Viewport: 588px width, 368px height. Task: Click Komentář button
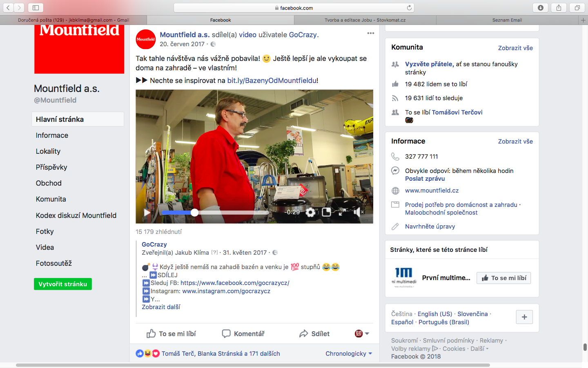point(243,334)
